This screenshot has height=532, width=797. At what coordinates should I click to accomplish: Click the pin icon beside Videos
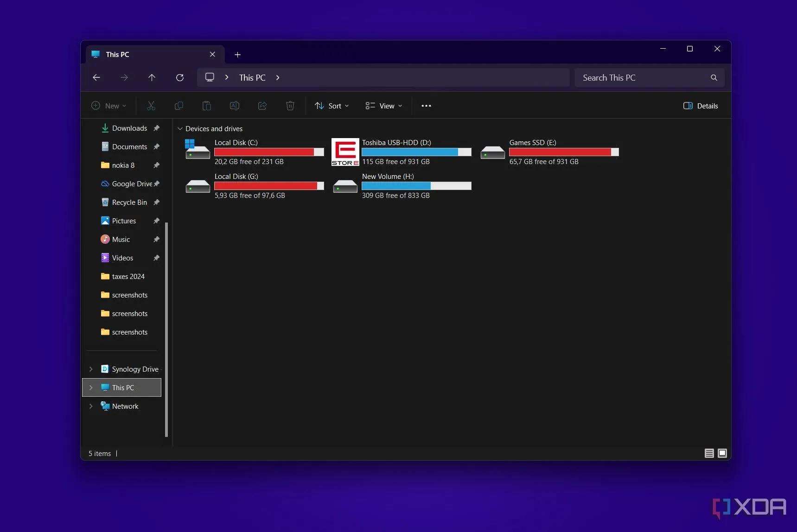pos(157,258)
